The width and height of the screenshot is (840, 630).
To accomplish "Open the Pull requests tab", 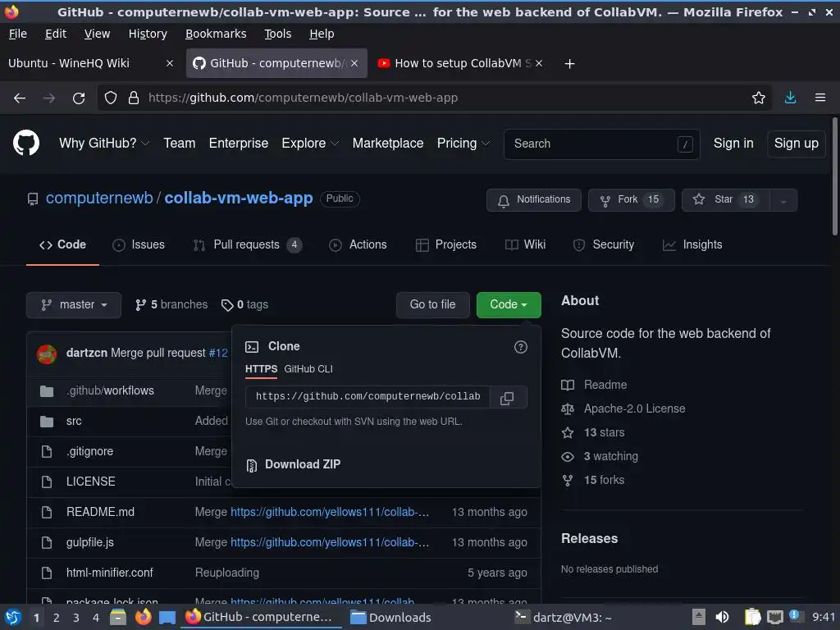I will pyautogui.click(x=248, y=244).
